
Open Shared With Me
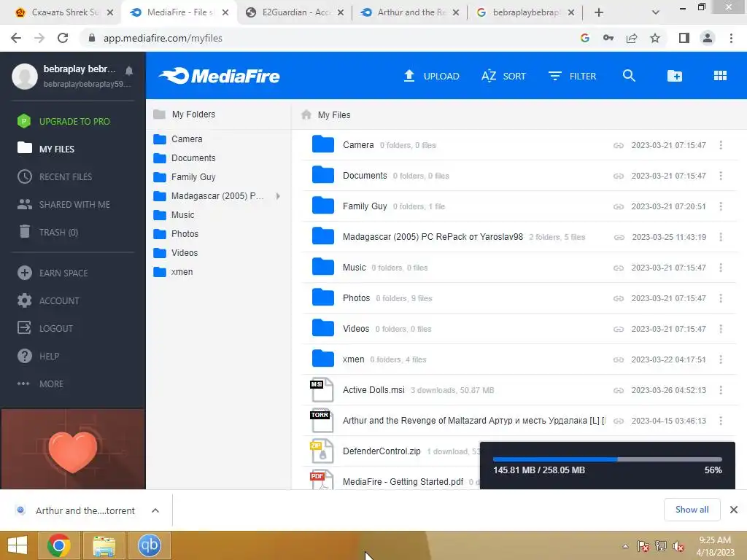[x=63, y=204]
